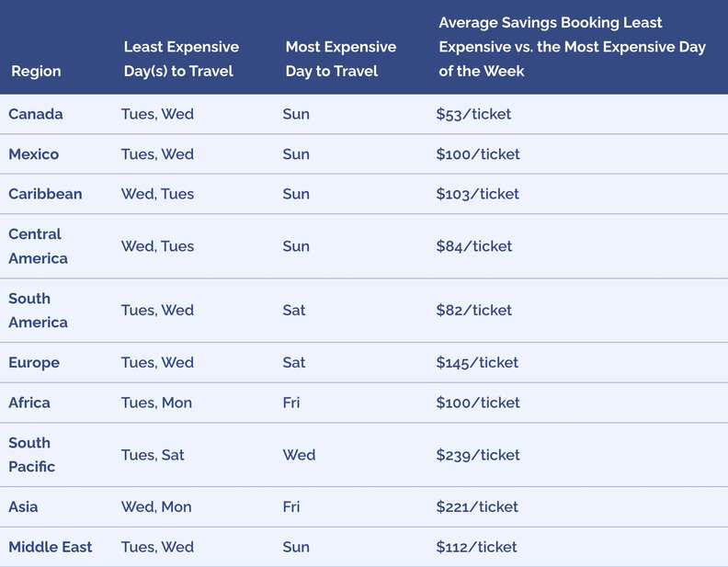Select the South America region cell
The width and height of the screenshot is (728, 567).
click(38, 311)
